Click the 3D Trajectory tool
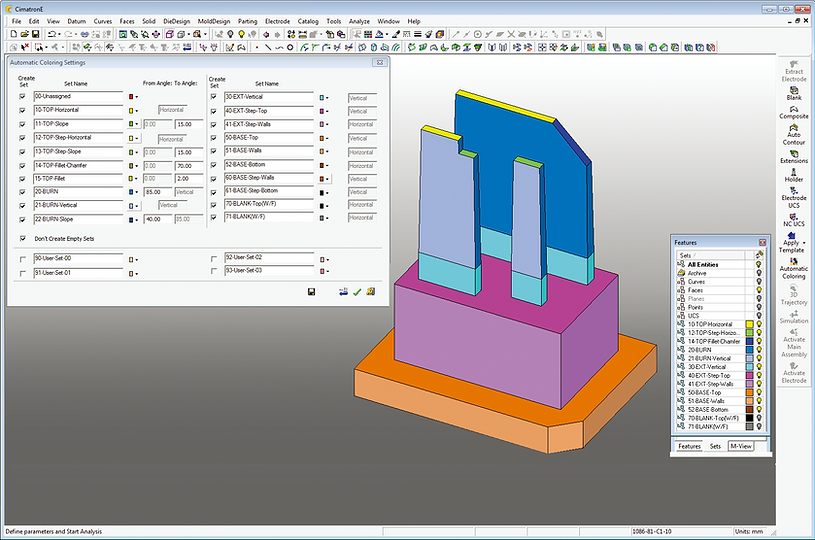 click(x=794, y=294)
